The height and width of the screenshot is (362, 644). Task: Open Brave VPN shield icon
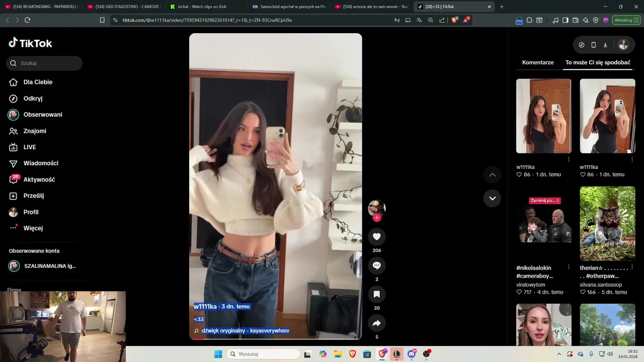tap(596, 20)
